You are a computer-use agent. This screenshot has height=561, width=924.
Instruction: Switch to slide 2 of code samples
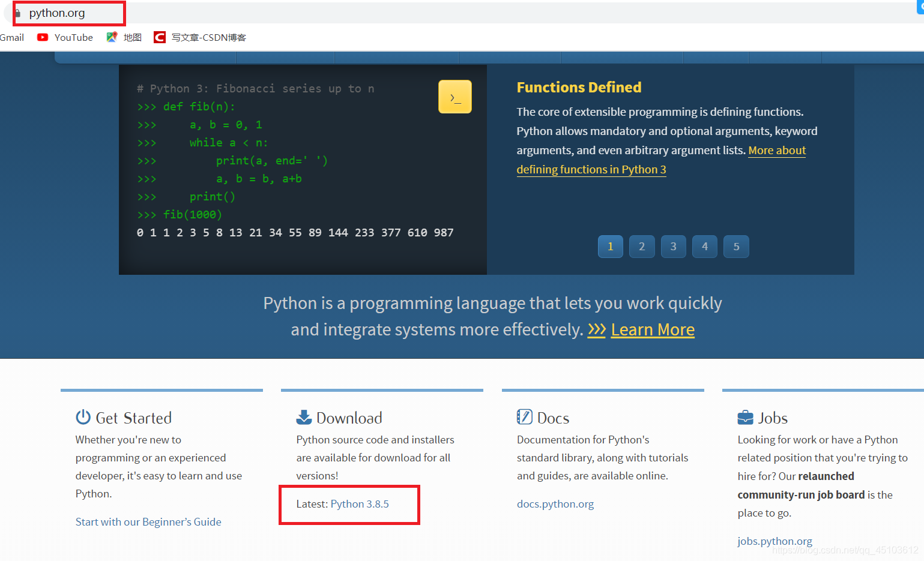tap(642, 247)
